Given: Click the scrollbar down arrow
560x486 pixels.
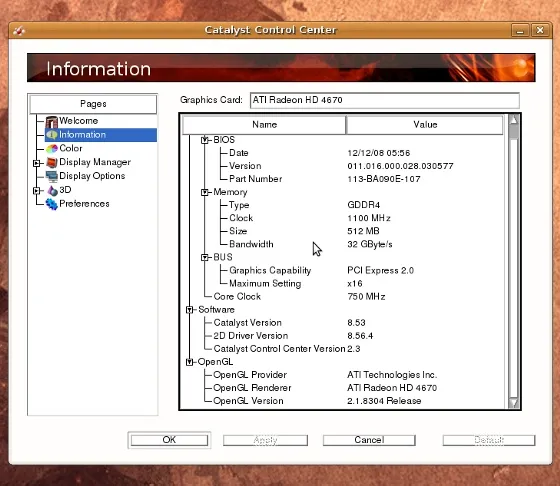Looking at the screenshot, I should 514,403.
